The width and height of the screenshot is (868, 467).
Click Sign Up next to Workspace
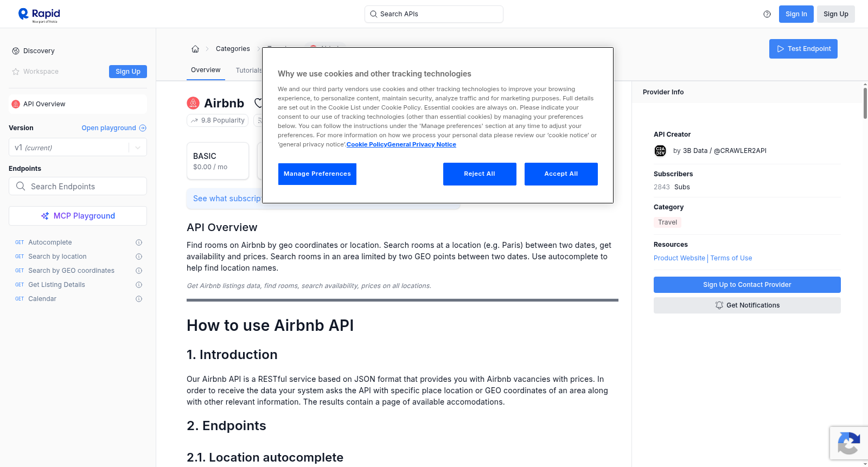(x=128, y=72)
